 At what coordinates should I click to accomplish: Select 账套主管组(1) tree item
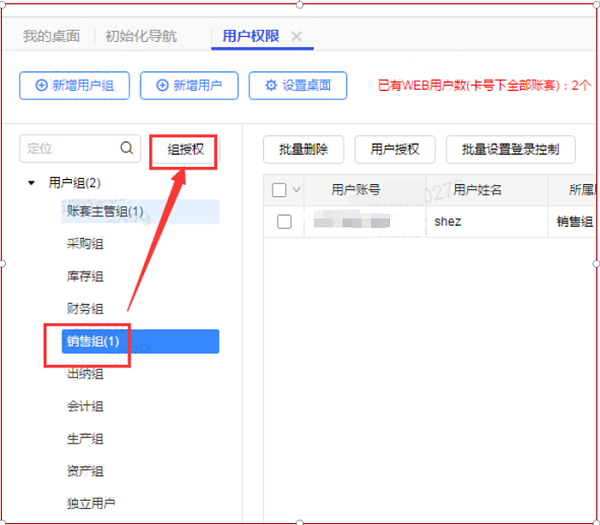[x=105, y=211]
